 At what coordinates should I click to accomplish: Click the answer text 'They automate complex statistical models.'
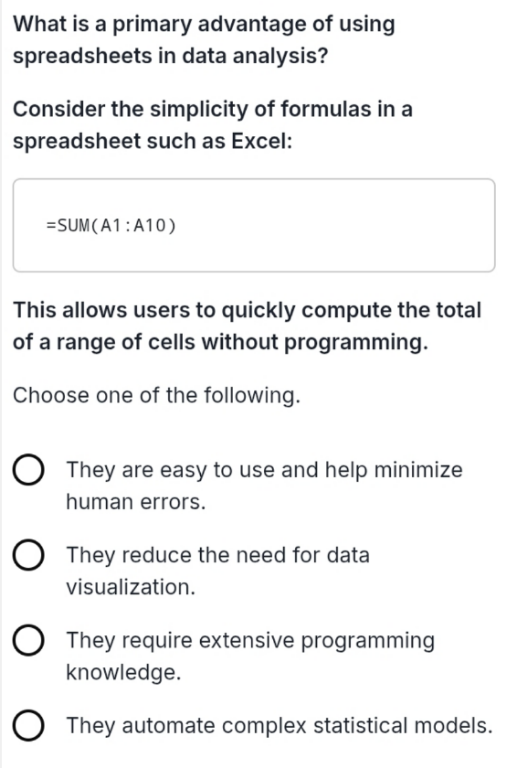(279, 725)
